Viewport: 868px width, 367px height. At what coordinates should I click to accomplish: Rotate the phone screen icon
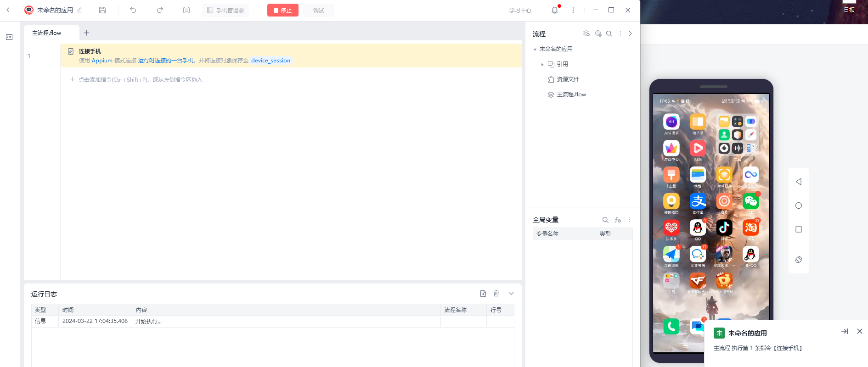coord(799,260)
